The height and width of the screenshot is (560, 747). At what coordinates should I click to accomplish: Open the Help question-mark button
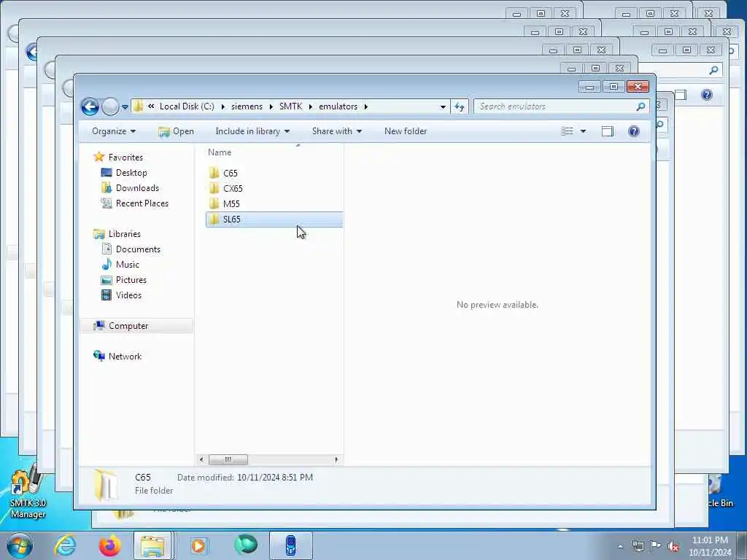coord(634,131)
